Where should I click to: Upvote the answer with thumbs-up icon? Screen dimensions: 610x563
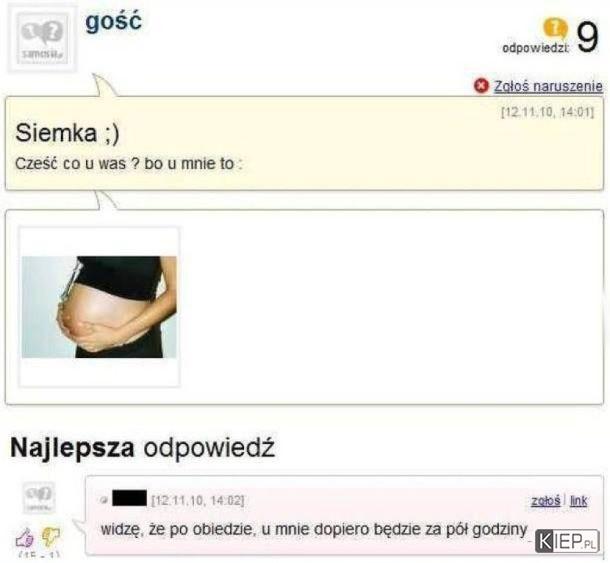(25, 538)
